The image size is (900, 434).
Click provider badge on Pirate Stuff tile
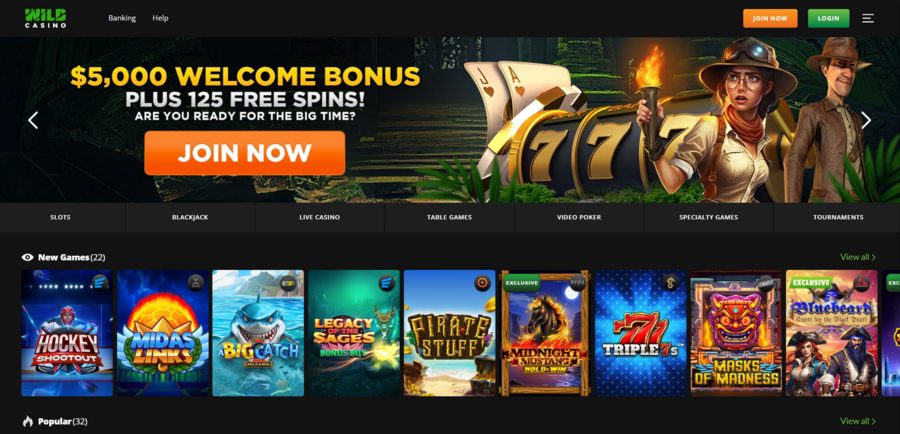(483, 282)
